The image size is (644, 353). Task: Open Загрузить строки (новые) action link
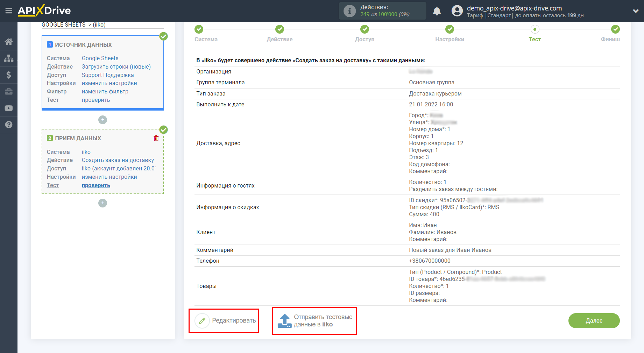point(116,67)
